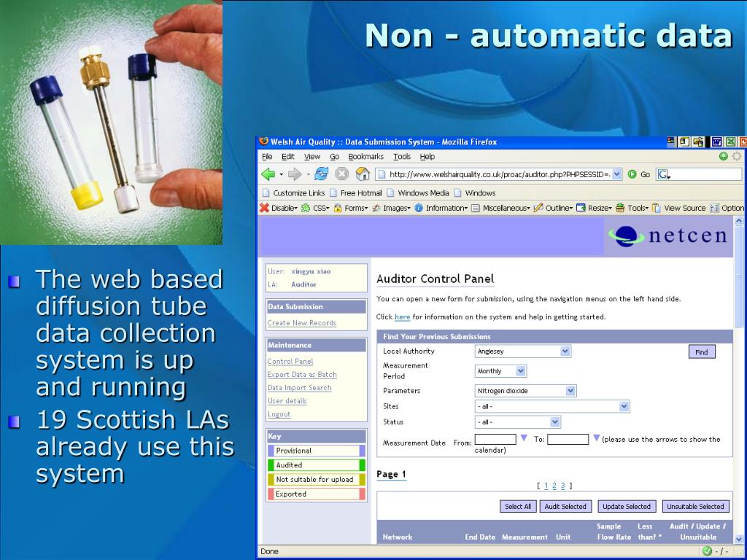Click the Word icon in the title bar tray

pos(716,141)
